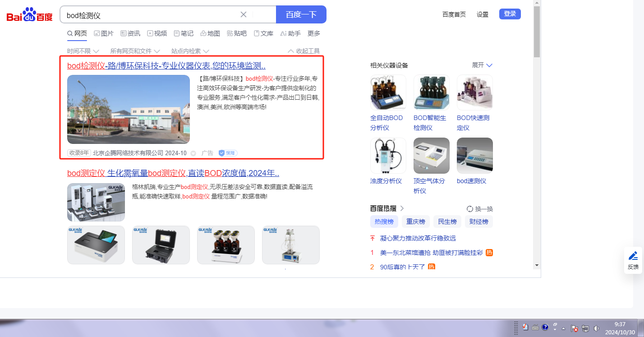Switch to the 图片 tab
Viewport: 644px width, 337px height.
(104, 33)
